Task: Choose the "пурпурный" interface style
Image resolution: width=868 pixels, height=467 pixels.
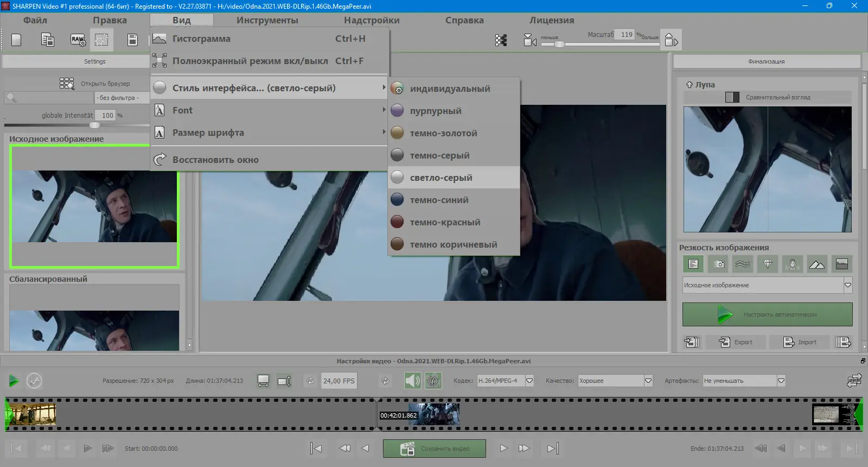Action: pyautogui.click(x=454, y=111)
